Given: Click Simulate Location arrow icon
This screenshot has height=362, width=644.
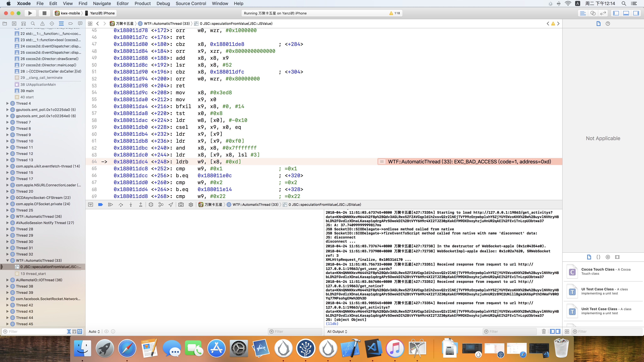Looking at the screenshot, I should (x=171, y=205).
